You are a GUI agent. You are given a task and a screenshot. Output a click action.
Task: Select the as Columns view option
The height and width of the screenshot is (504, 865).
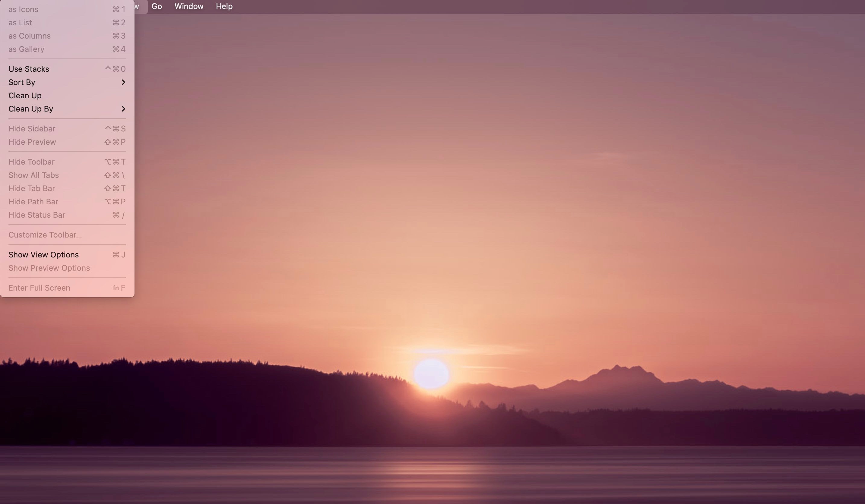pos(30,36)
